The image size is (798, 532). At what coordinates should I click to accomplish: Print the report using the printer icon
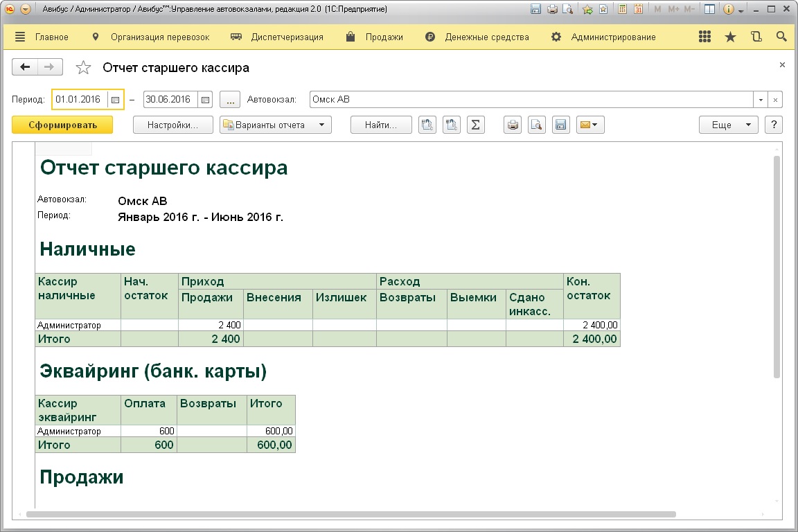[x=513, y=125]
